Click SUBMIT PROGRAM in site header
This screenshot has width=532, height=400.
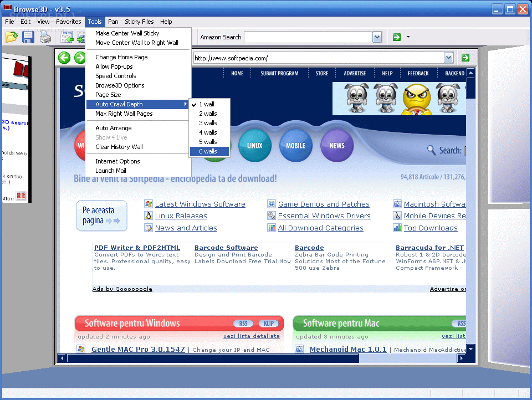(x=279, y=73)
